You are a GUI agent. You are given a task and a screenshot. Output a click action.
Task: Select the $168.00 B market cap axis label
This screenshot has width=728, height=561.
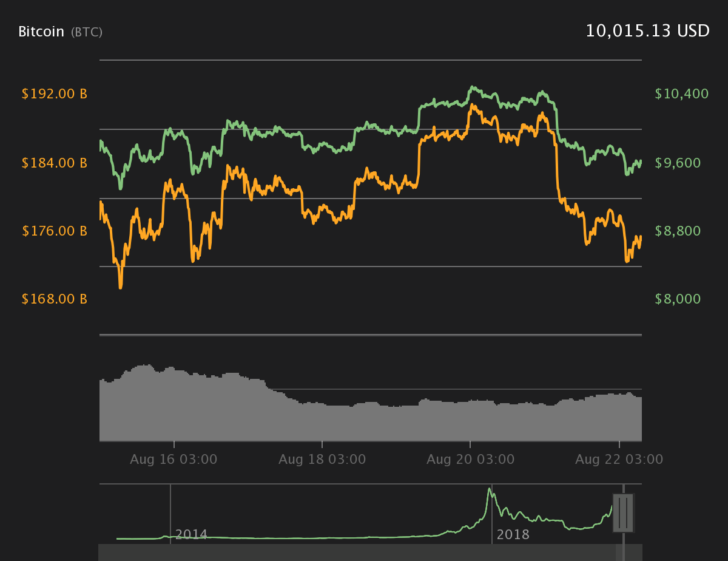tap(55, 299)
